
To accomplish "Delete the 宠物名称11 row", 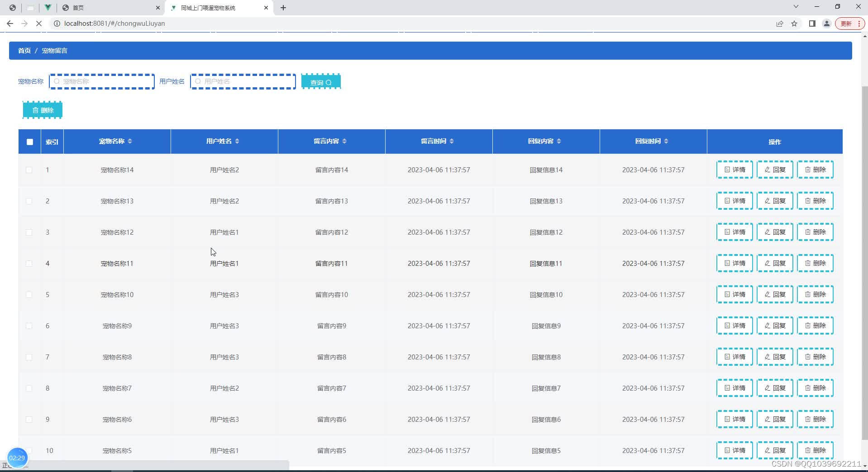I will [x=815, y=263].
